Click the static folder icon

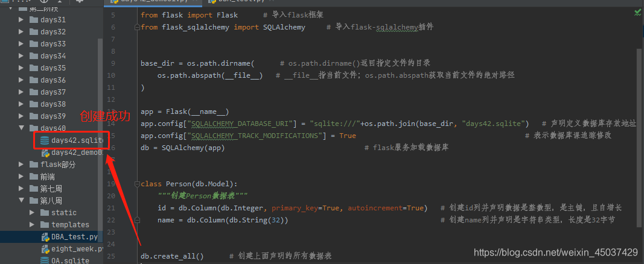(44, 213)
